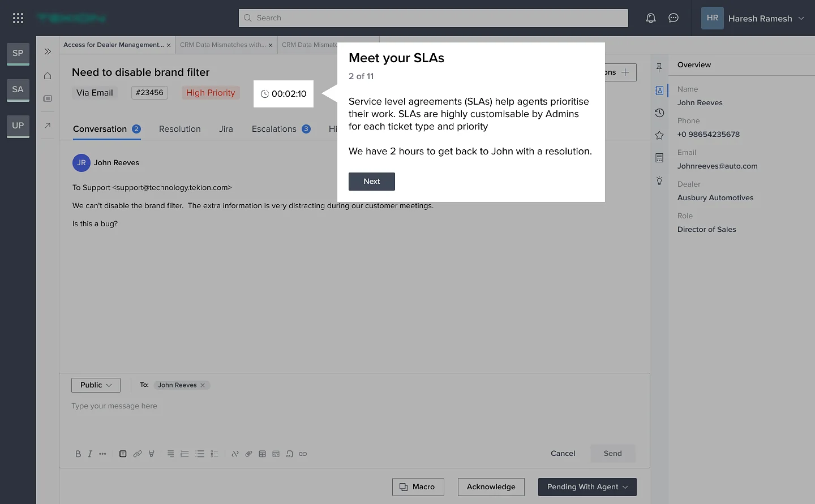Open the Resolution tab

point(180,129)
